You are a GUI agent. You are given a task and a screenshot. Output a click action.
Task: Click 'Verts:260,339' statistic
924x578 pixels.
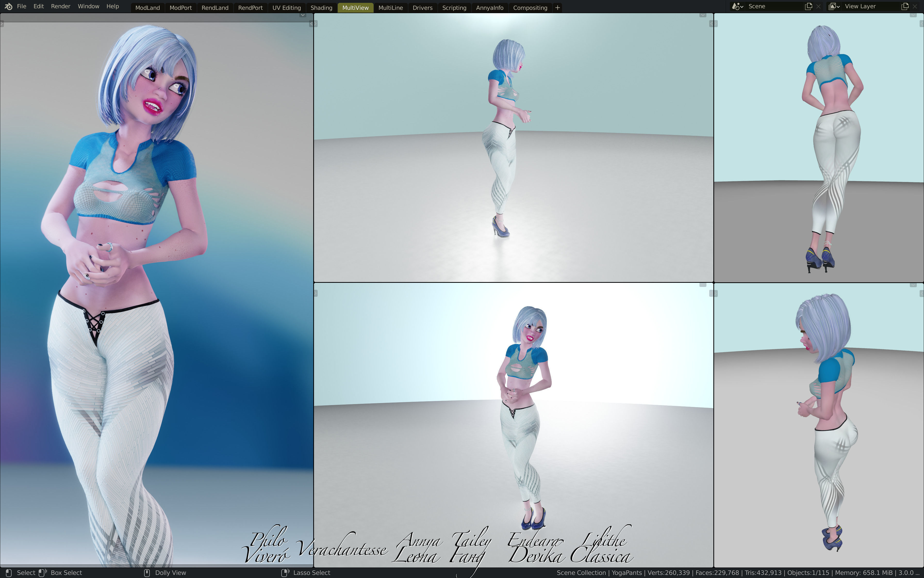669,573
